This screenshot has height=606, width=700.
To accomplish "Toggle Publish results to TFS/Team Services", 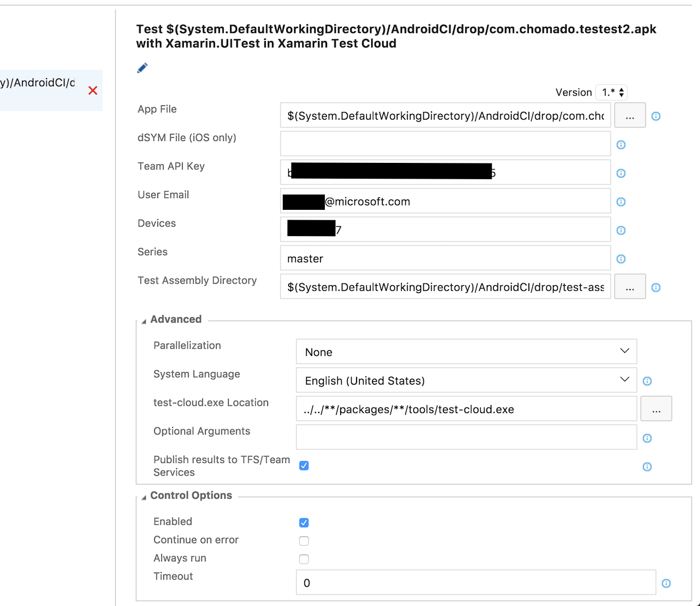I will tap(304, 466).
